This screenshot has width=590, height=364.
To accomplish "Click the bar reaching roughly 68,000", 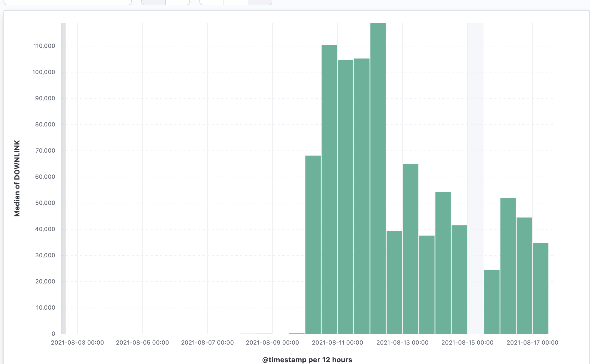I will click(313, 244).
